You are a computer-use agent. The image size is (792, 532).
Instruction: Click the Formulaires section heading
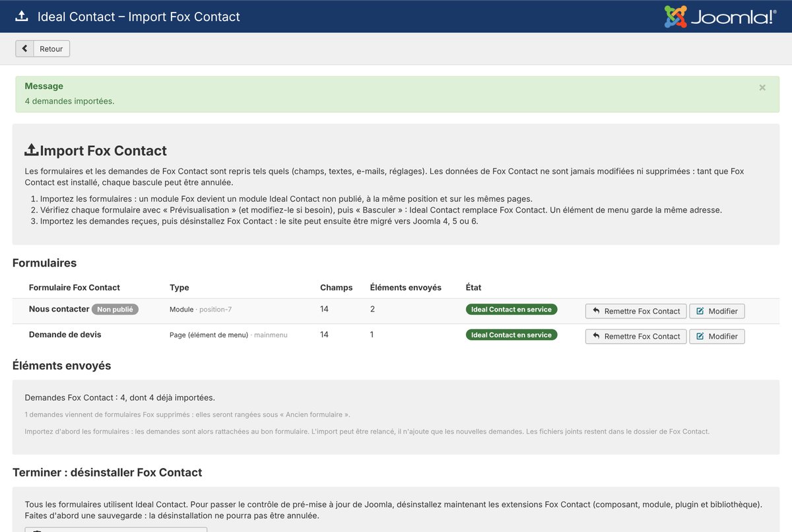(x=44, y=263)
